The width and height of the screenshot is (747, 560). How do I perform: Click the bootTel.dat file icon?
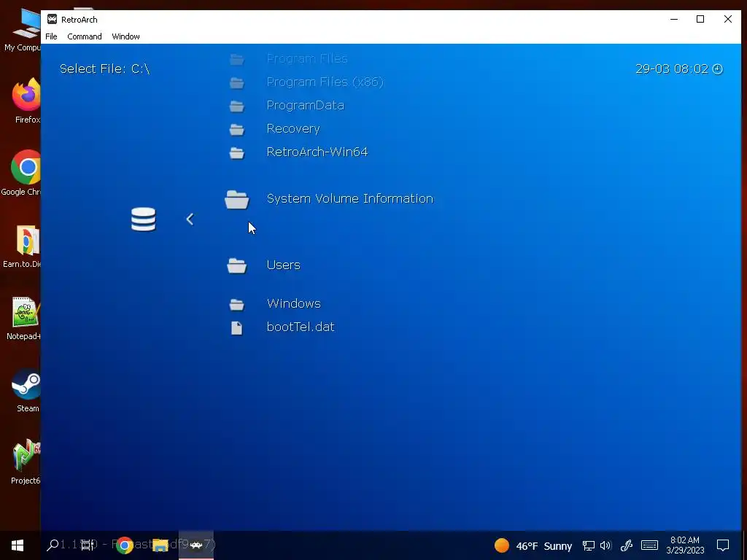[x=237, y=327]
